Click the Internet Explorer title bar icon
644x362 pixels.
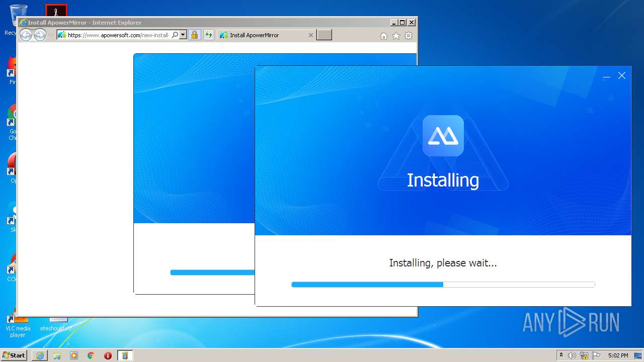23,23
